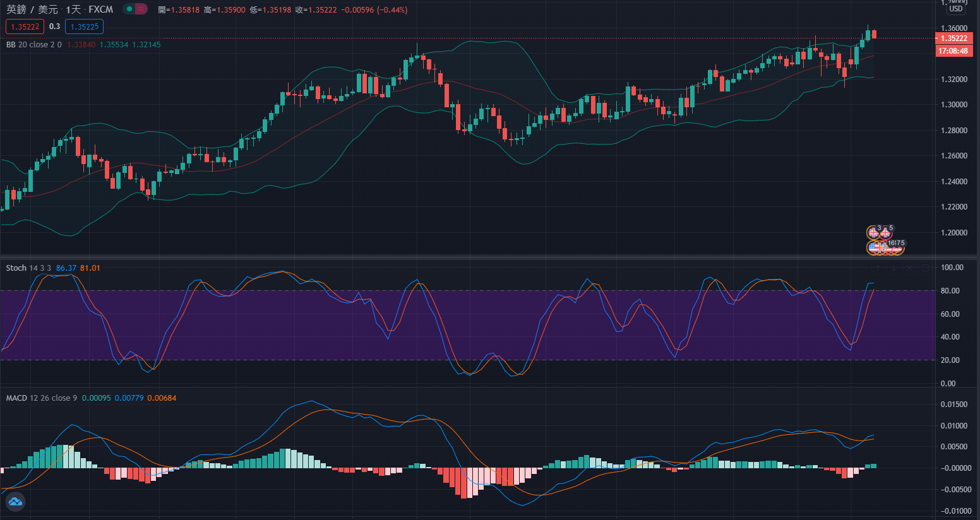The width and height of the screenshot is (980, 520).
Task: Click the divider between price and Stoch panes
Action: [x=467, y=256]
